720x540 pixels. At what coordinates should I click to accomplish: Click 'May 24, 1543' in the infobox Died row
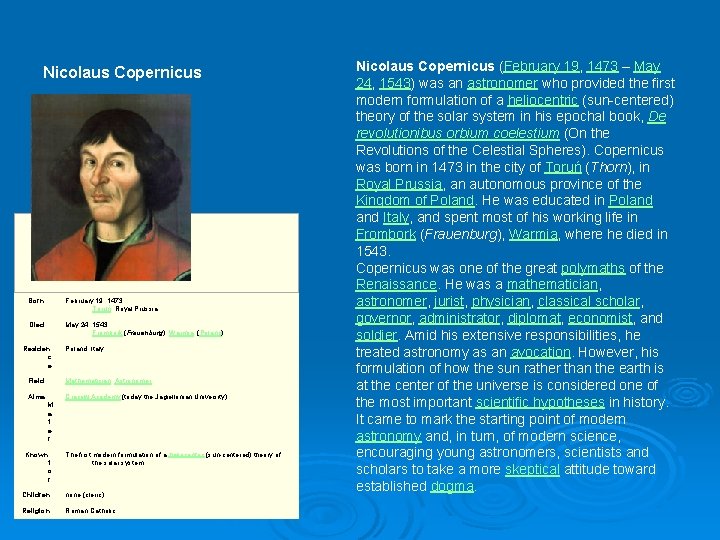86,325
